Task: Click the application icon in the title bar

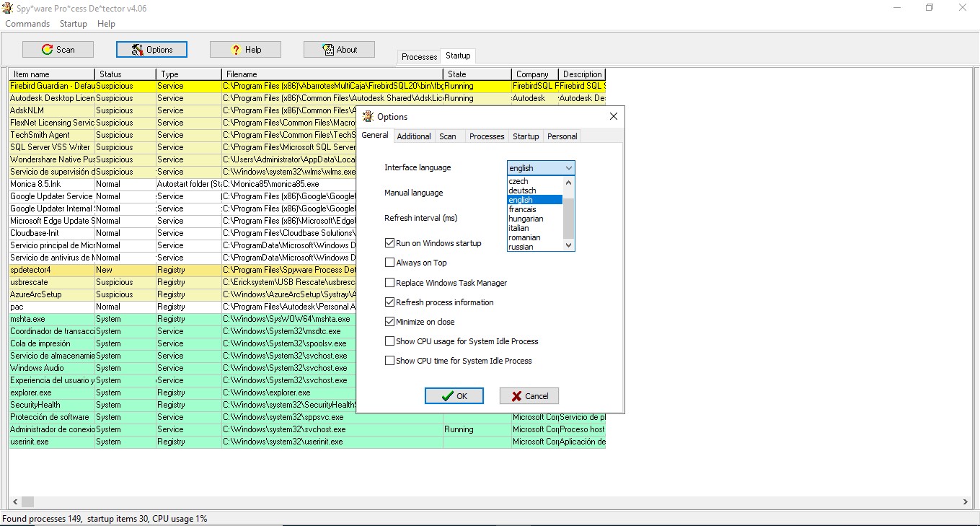Action: pos(7,7)
